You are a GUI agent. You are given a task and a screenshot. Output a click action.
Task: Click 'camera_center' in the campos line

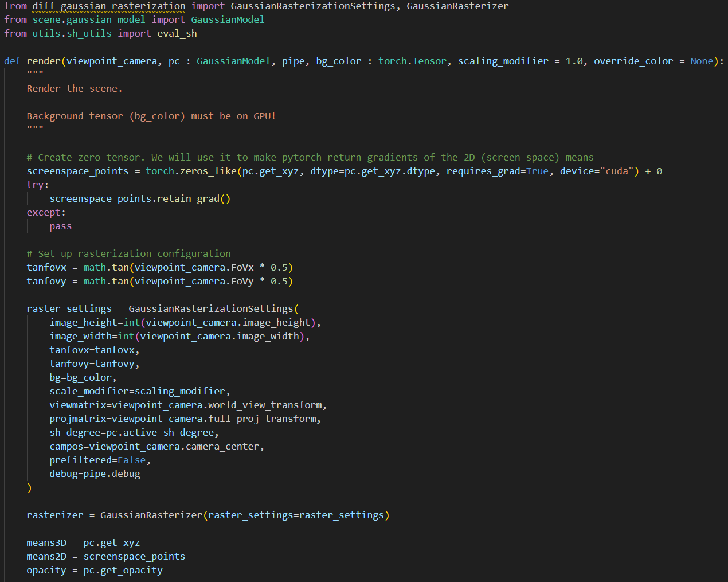(222, 447)
